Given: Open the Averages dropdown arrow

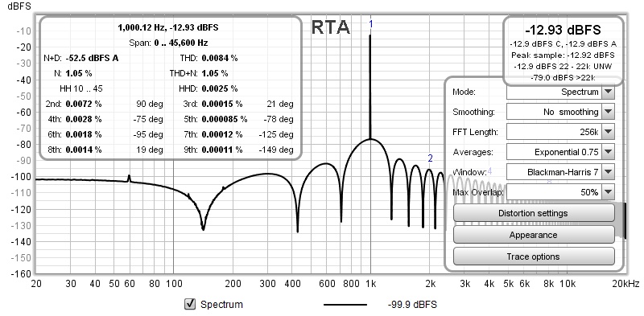Looking at the screenshot, I should (x=608, y=152).
